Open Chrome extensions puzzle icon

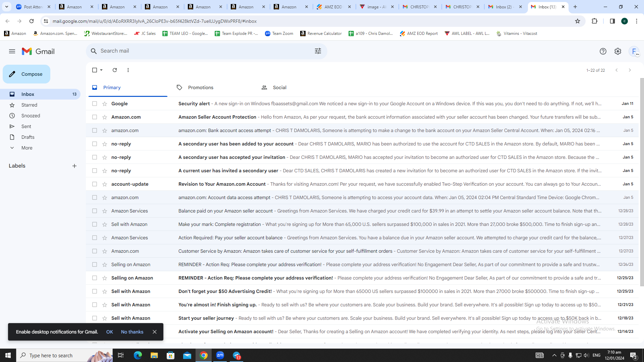[594, 21]
